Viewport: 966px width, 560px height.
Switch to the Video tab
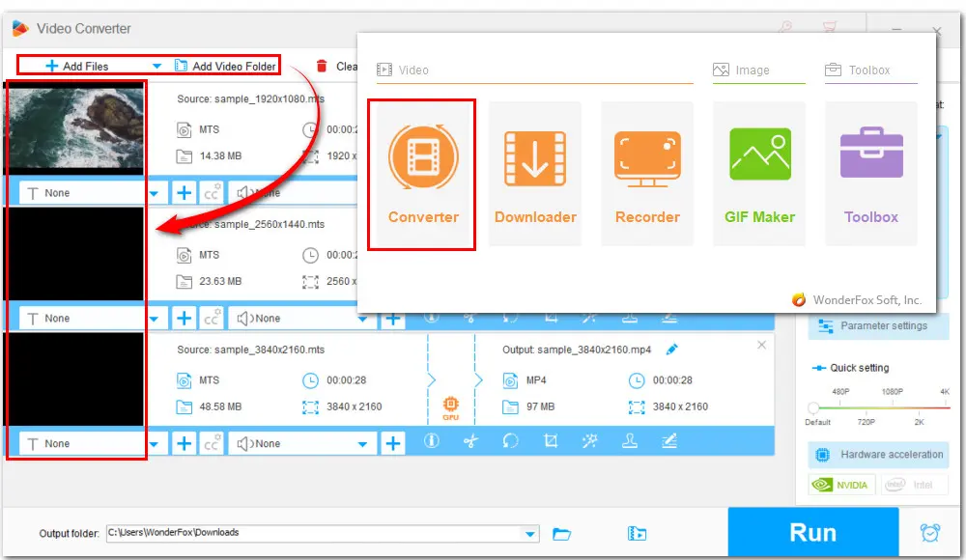pyautogui.click(x=403, y=70)
